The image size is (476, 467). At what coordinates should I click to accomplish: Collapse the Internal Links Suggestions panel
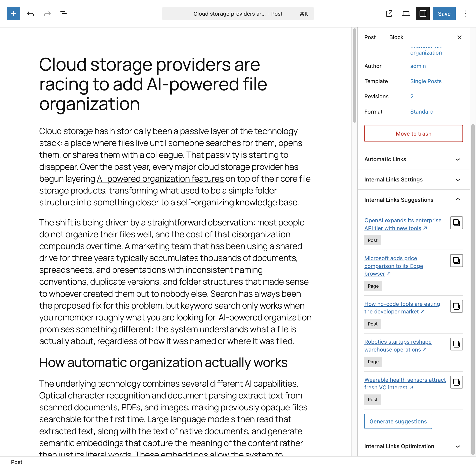pos(413,200)
